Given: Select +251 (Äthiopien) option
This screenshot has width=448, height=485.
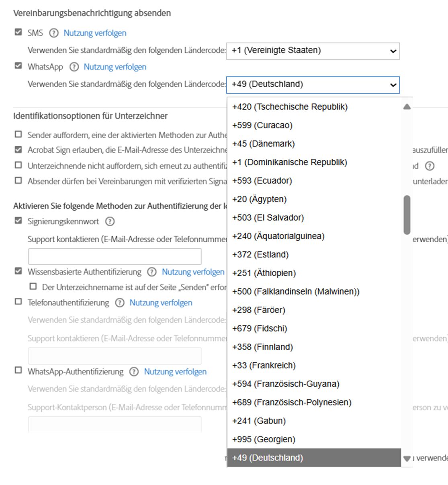Looking at the screenshot, I should [x=314, y=273].
